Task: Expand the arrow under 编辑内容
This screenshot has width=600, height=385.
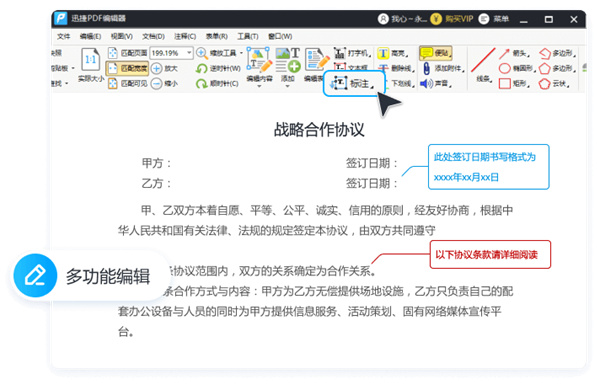Action: coord(259,86)
